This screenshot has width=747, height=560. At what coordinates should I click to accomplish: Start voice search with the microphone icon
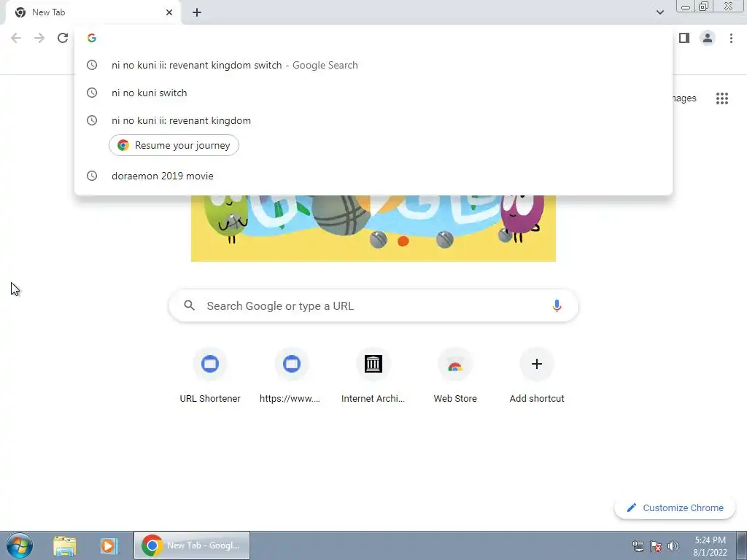click(557, 306)
